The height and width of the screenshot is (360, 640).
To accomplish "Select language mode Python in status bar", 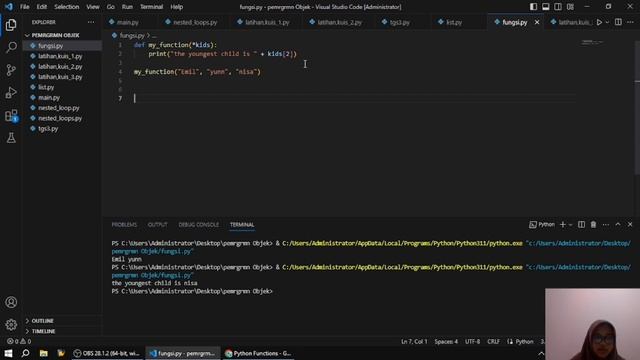I will 524,341.
